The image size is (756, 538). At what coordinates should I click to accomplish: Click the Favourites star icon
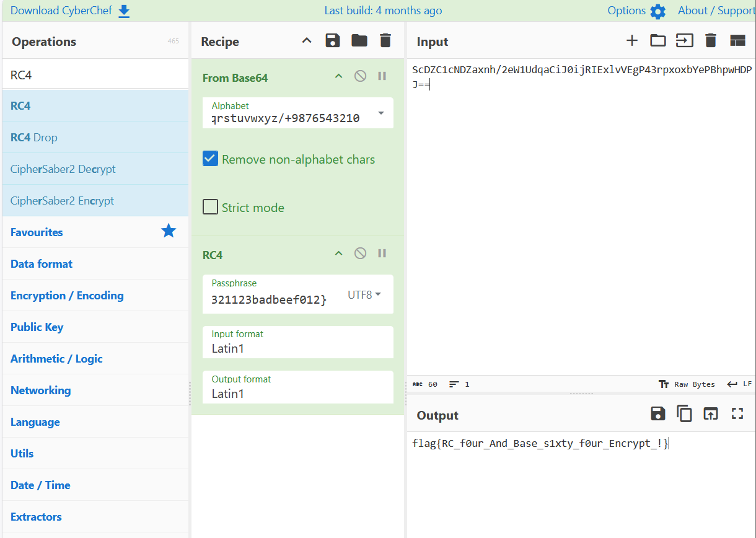[x=169, y=231]
